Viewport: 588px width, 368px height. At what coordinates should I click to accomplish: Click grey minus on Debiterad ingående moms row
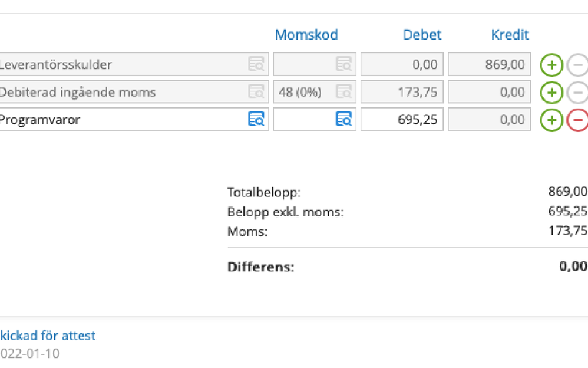(577, 92)
